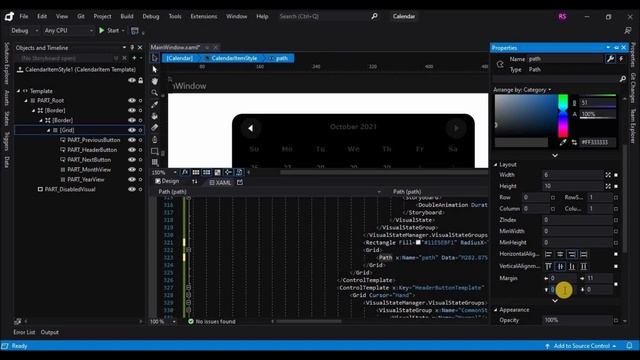Set VerticalAlignment to Stretch

point(584,266)
